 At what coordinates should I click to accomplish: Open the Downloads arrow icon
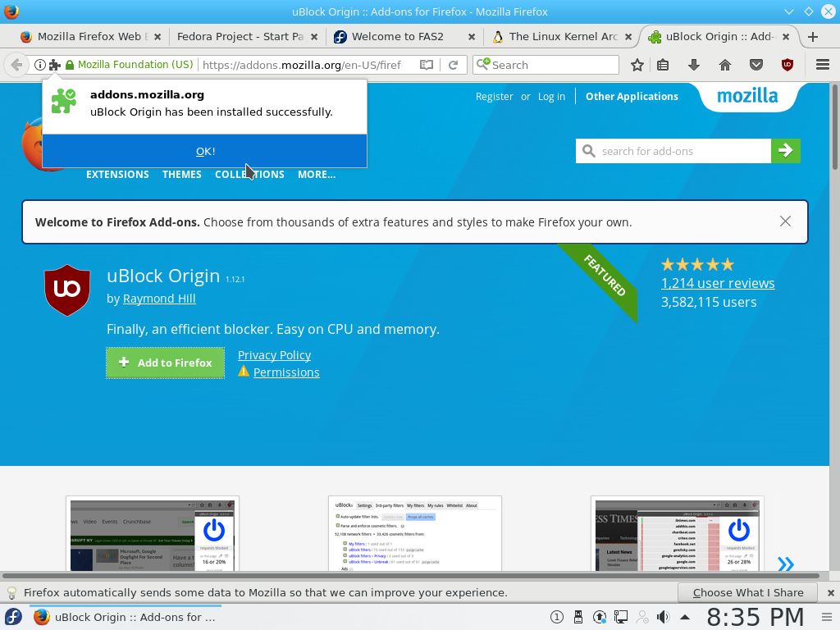coord(694,65)
